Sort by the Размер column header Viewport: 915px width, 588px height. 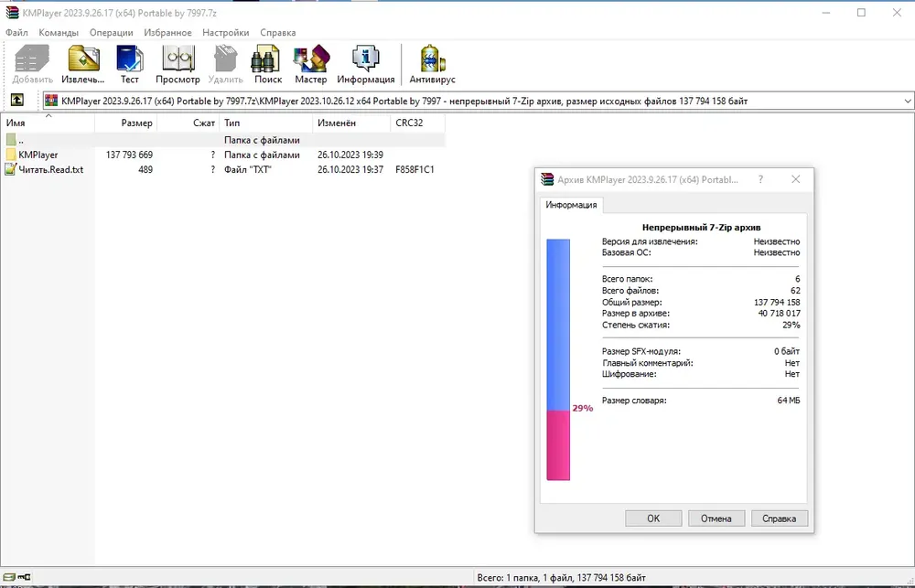point(126,123)
